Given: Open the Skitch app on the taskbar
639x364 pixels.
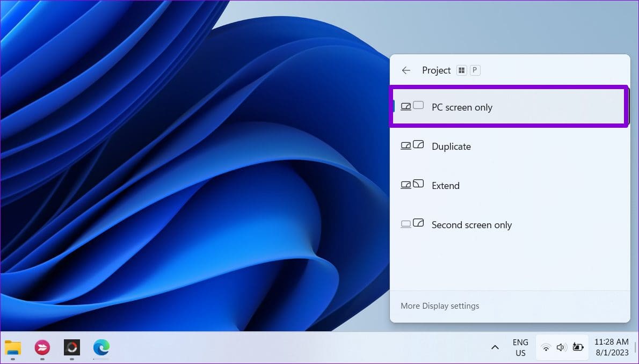Looking at the screenshot, I should tap(42, 349).
